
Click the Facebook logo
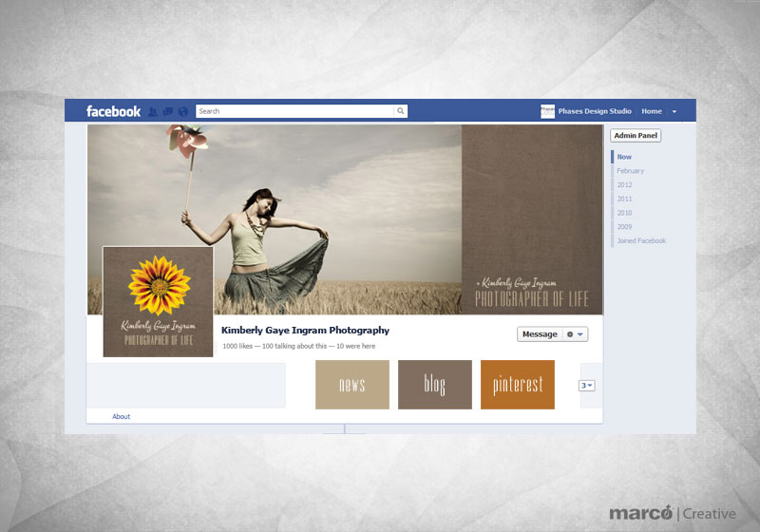coord(113,111)
